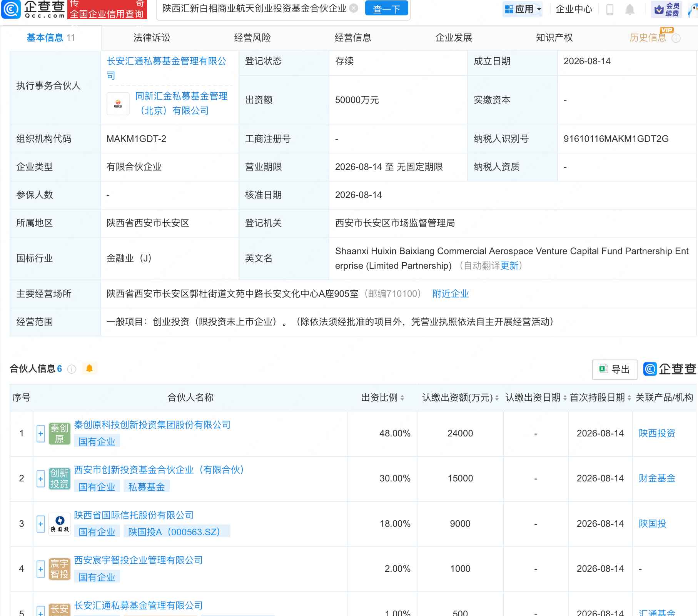Expand row for 陕西省国际信托股份有限公司

pyautogui.click(x=41, y=524)
